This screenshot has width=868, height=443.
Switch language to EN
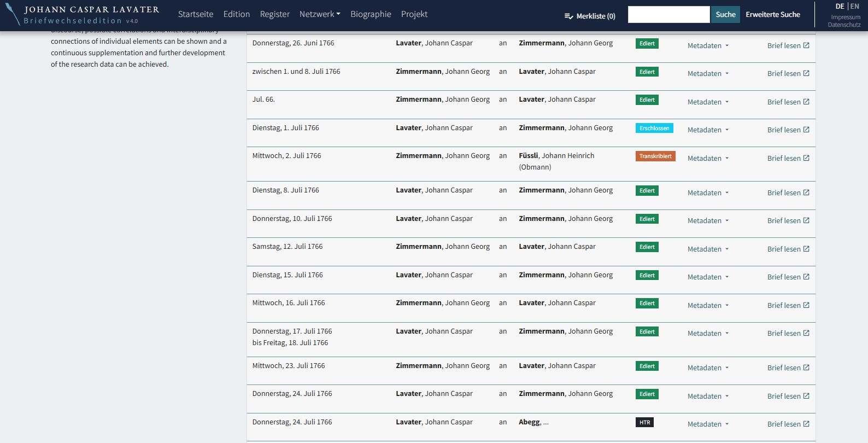point(855,7)
